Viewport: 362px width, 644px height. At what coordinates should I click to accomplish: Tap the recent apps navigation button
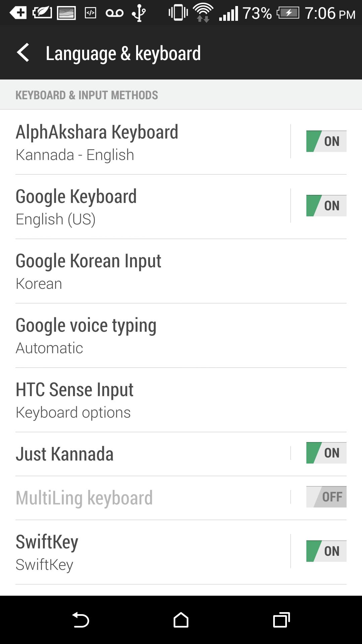pos(281,620)
